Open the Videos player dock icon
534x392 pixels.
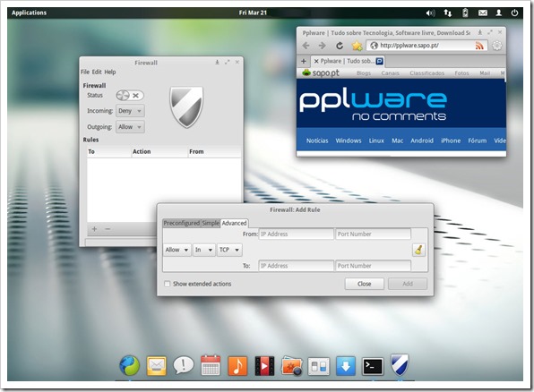[x=264, y=366]
